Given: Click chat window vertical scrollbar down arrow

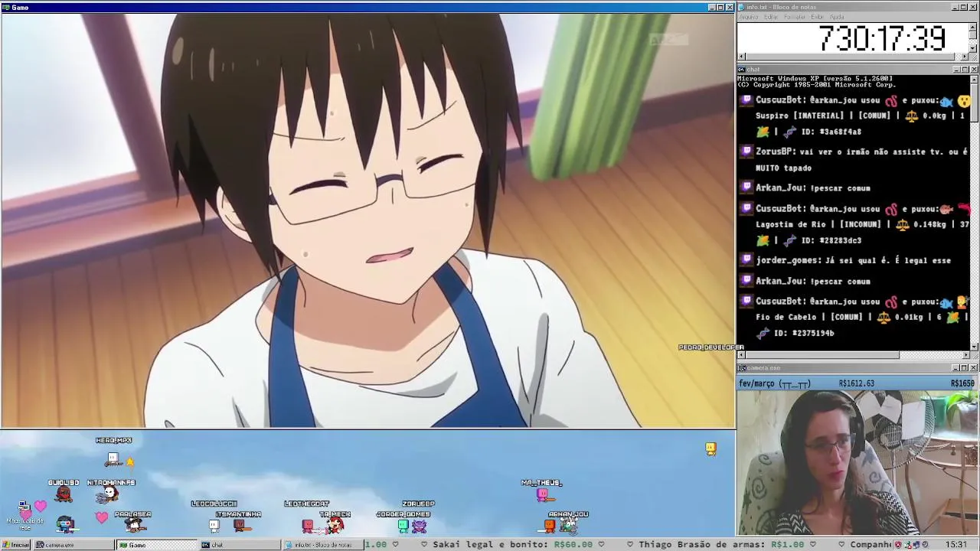Looking at the screenshot, I should click(973, 347).
